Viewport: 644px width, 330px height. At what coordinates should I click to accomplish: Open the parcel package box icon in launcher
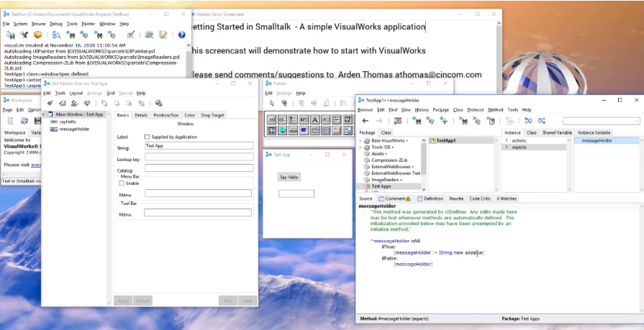coord(38,35)
